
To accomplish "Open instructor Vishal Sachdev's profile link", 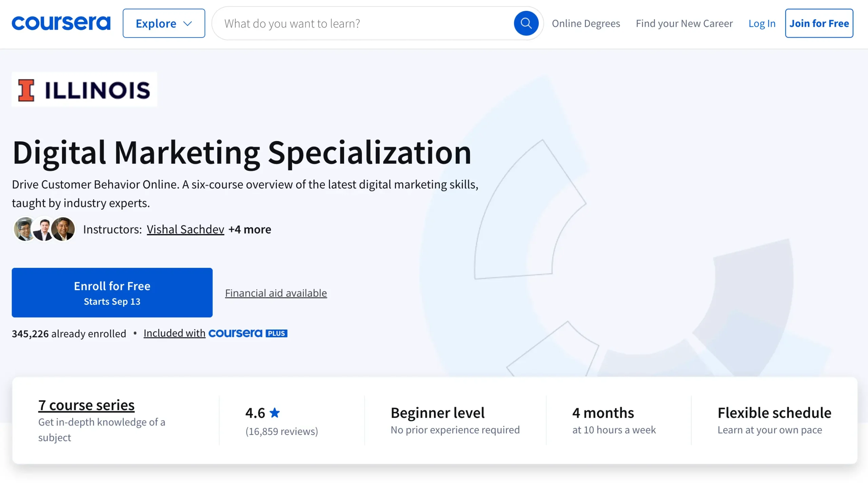I will (185, 229).
